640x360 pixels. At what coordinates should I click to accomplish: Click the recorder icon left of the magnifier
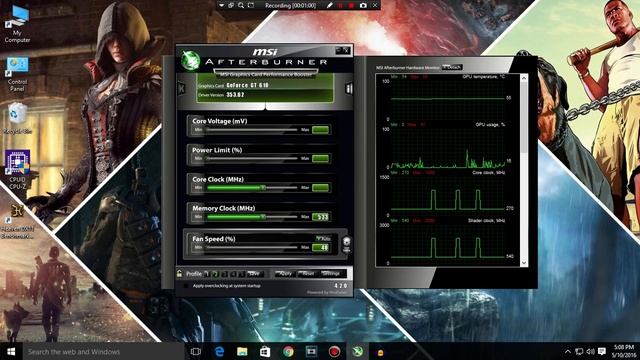point(231,5)
